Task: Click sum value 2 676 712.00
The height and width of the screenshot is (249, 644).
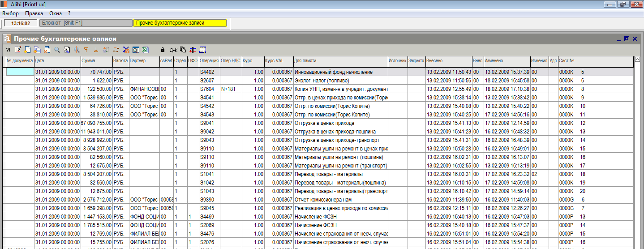Action: [96, 200]
